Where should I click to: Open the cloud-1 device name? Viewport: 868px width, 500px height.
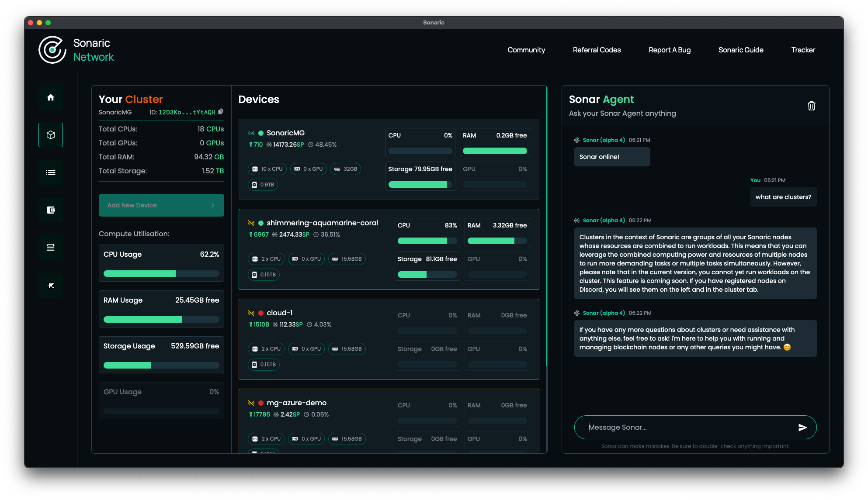coord(280,313)
